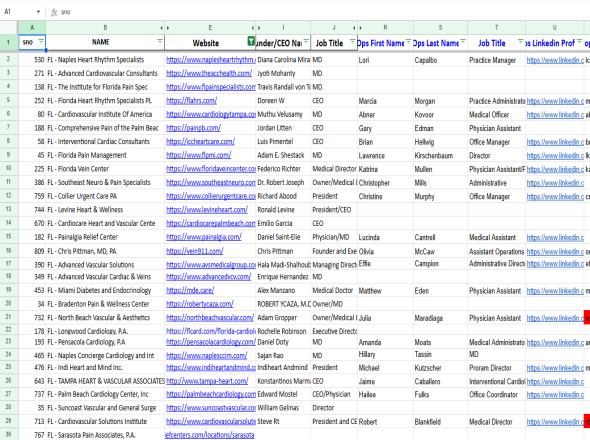Open filter icon in sno header
This screenshot has width=590, height=440.
point(41,41)
